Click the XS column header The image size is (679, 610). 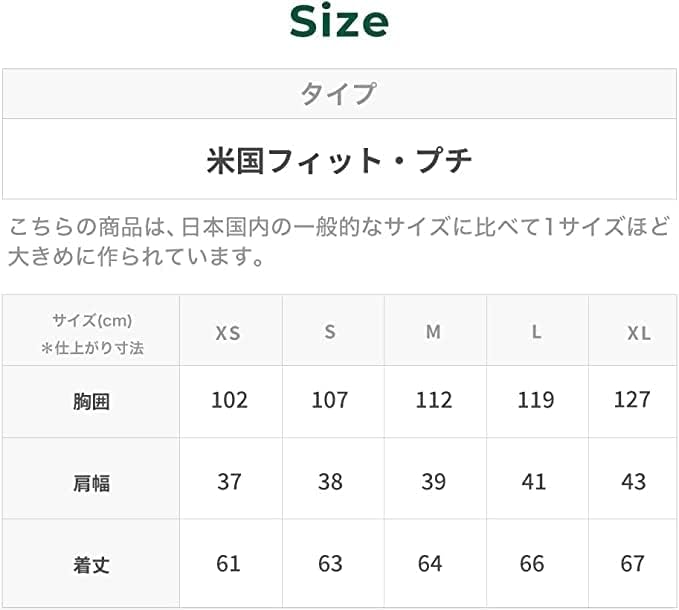[x=229, y=333]
